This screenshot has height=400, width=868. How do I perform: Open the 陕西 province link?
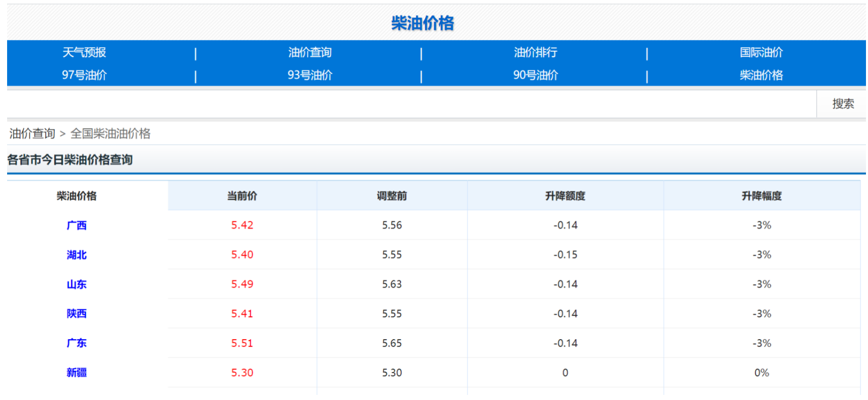(77, 314)
